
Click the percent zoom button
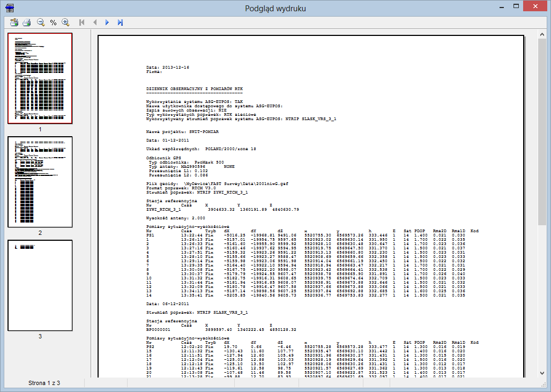pyautogui.click(x=53, y=23)
